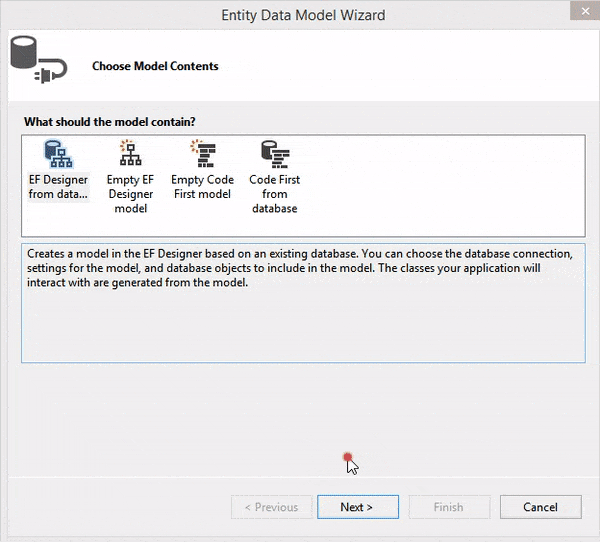The width and height of the screenshot is (600, 542).
Task: Click the Entity Data Model Wizard title
Action: [x=303, y=15]
